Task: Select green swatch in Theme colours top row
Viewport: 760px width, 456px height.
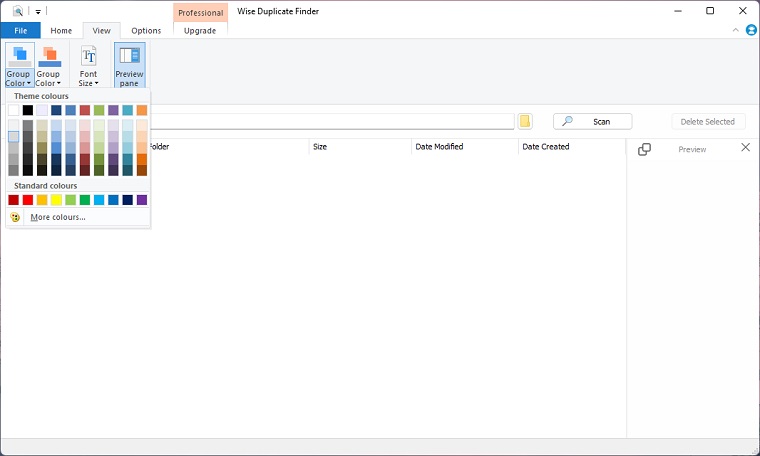Action: click(99, 110)
